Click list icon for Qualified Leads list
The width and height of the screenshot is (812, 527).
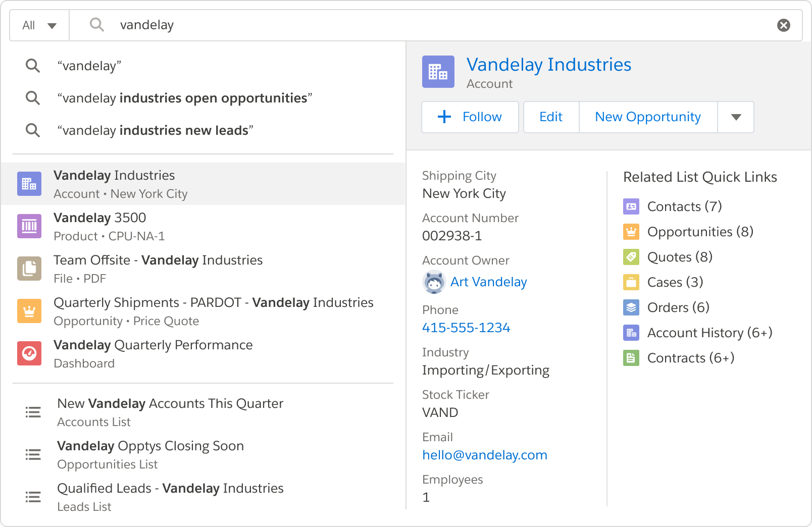(x=33, y=497)
